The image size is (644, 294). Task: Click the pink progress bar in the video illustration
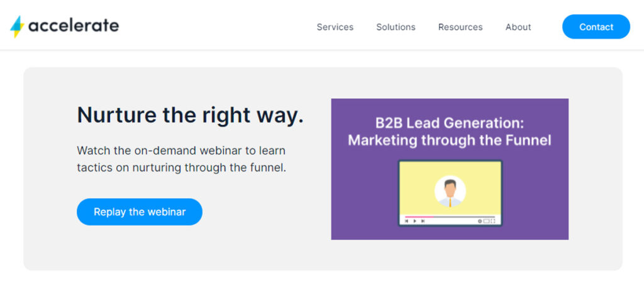(419, 216)
